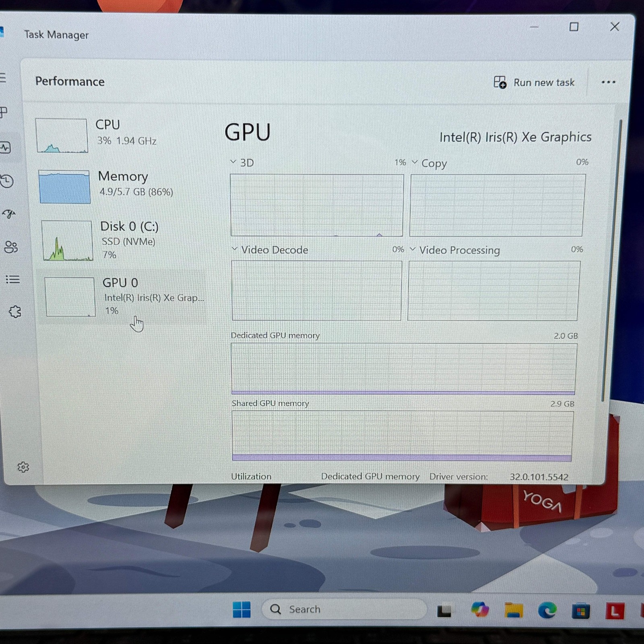Click the Copy engine usage graph

tap(497, 205)
